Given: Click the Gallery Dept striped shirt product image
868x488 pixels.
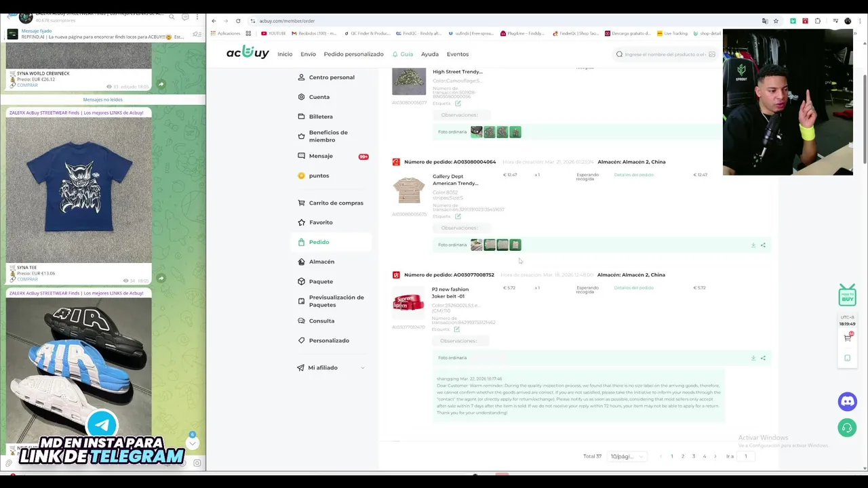Looking at the screenshot, I should [x=409, y=191].
